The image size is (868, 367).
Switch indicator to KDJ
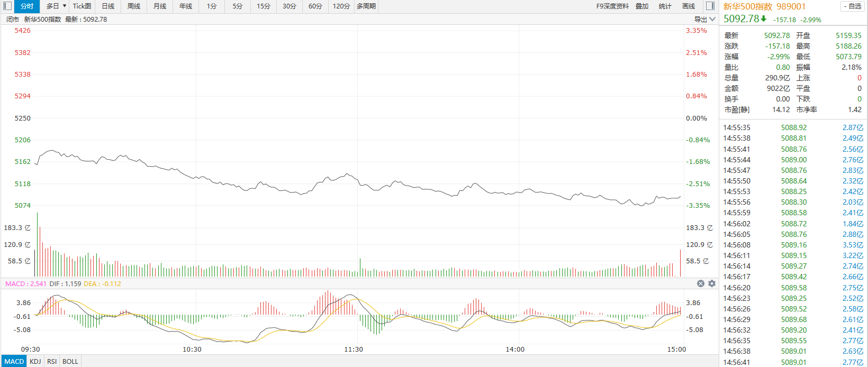click(x=35, y=361)
